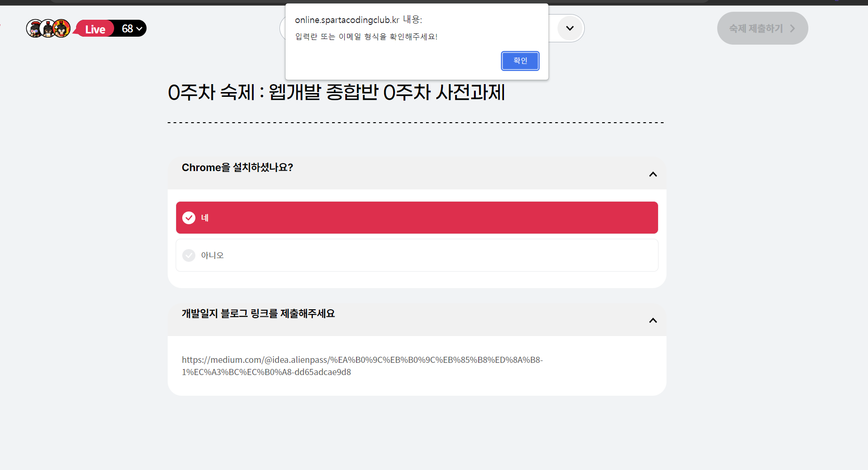868x470 pixels.
Task: Click the heading 0주차 숙제 : 웹개발 종합반
Action: click(336, 92)
